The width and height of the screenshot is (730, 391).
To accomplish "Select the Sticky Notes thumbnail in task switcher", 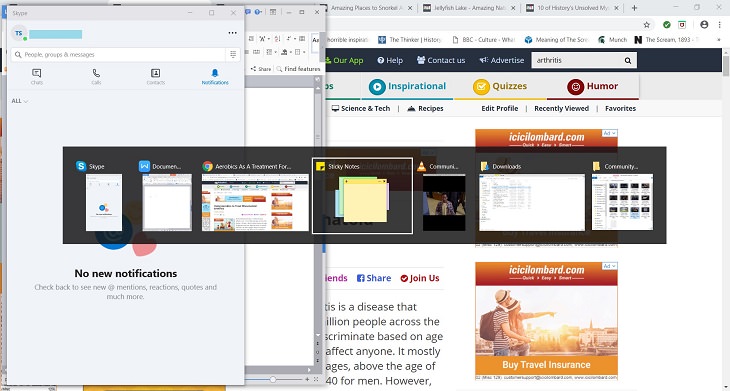I will (362, 196).
